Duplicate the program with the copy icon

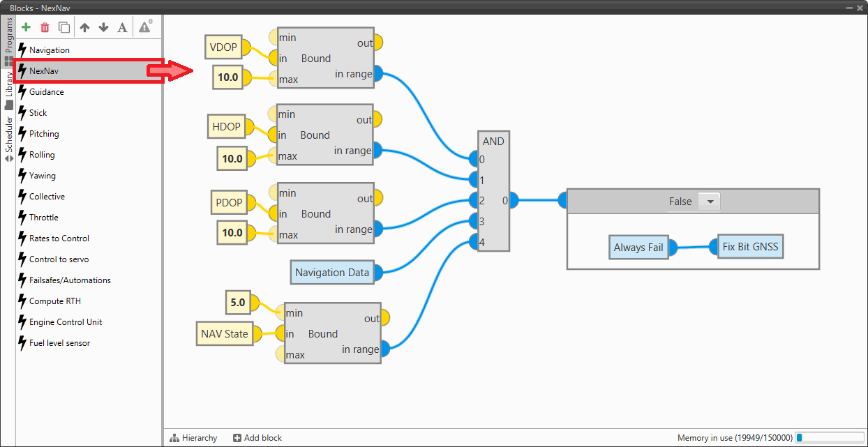coord(64,28)
